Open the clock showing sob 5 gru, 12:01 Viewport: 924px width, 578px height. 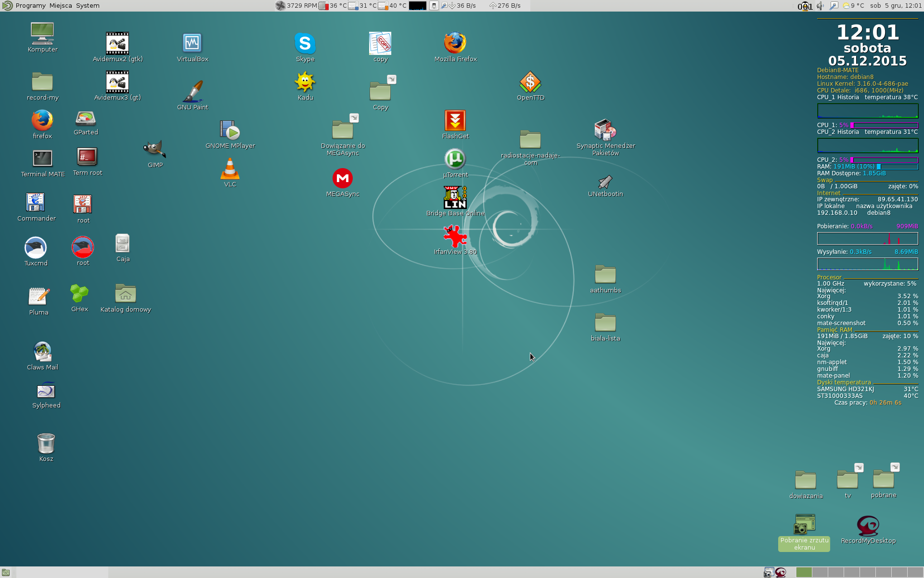pyautogui.click(x=896, y=6)
